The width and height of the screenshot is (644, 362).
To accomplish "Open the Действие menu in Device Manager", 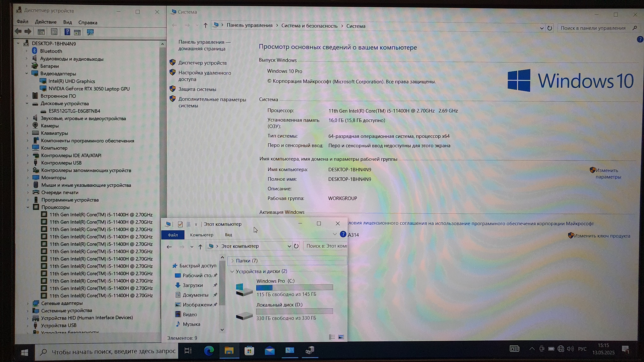I will click(46, 22).
